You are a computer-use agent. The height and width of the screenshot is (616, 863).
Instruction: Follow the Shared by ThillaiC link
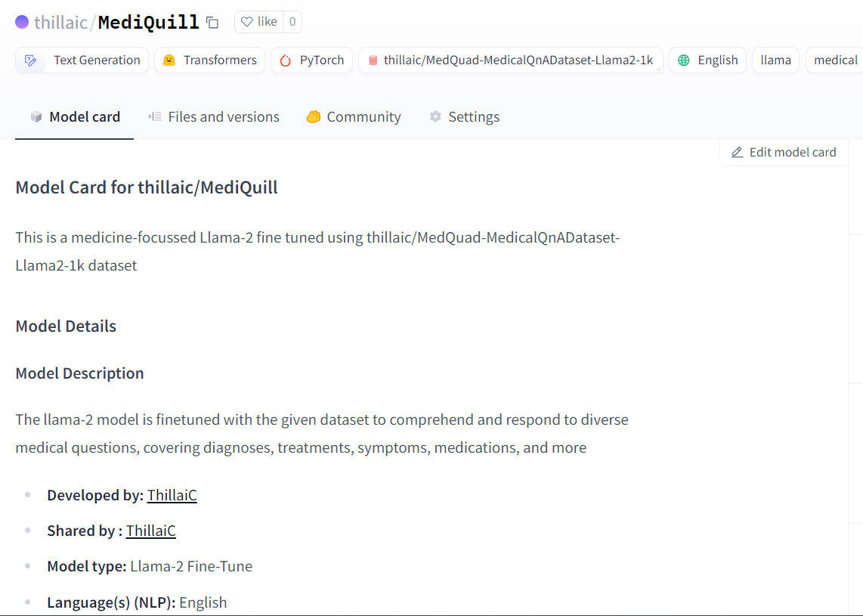click(x=151, y=531)
